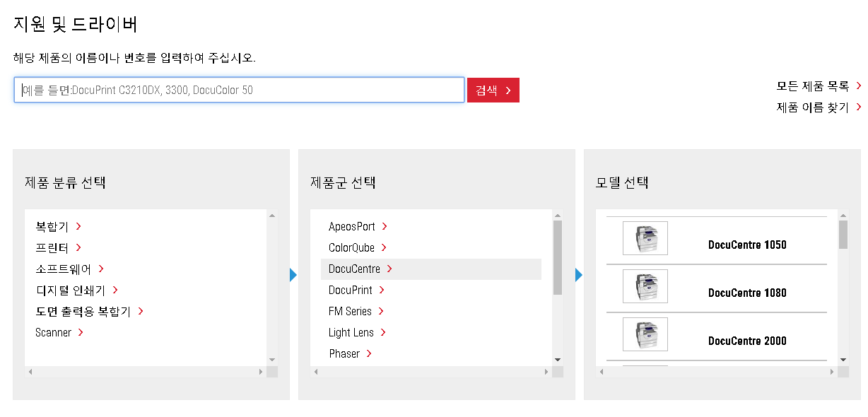The height and width of the screenshot is (417, 868).
Task: Select the 디지털 인쇄기 category
Action: click(x=70, y=290)
